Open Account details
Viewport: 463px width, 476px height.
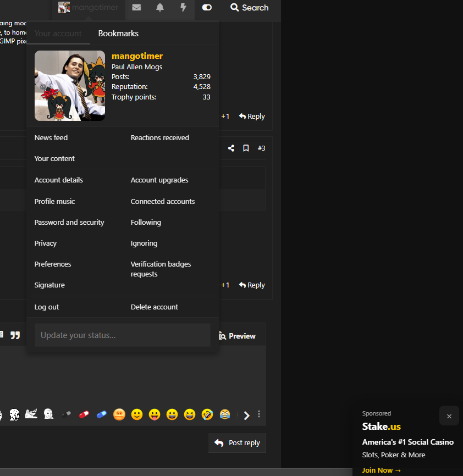[x=59, y=180]
